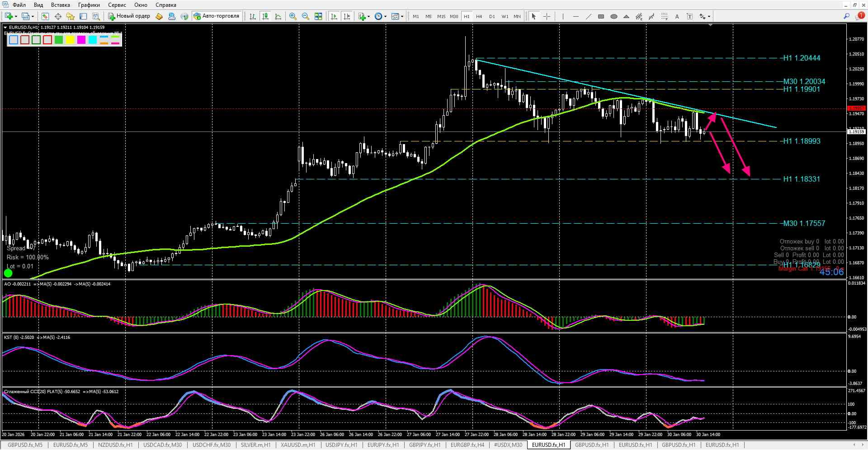Switch chart to candlestick mode

[265, 16]
